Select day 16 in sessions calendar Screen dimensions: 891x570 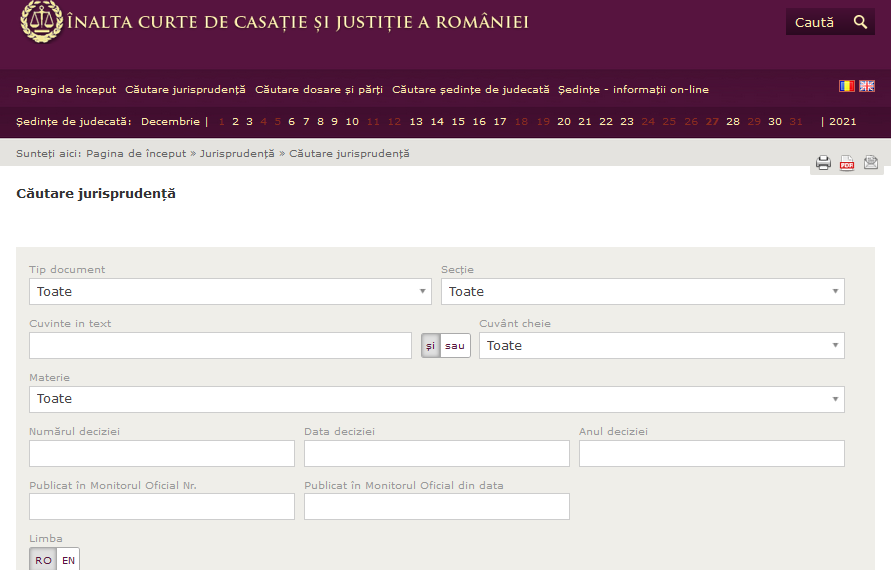click(x=479, y=122)
